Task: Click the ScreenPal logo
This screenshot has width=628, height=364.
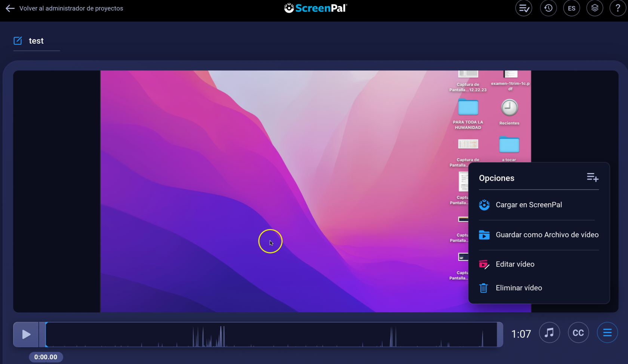Action: (x=315, y=8)
